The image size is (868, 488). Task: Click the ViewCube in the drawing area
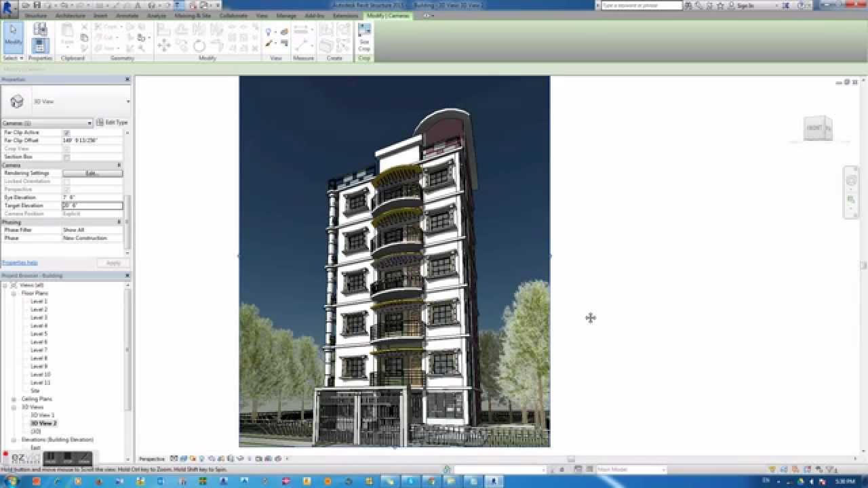click(x=817, y=129)
